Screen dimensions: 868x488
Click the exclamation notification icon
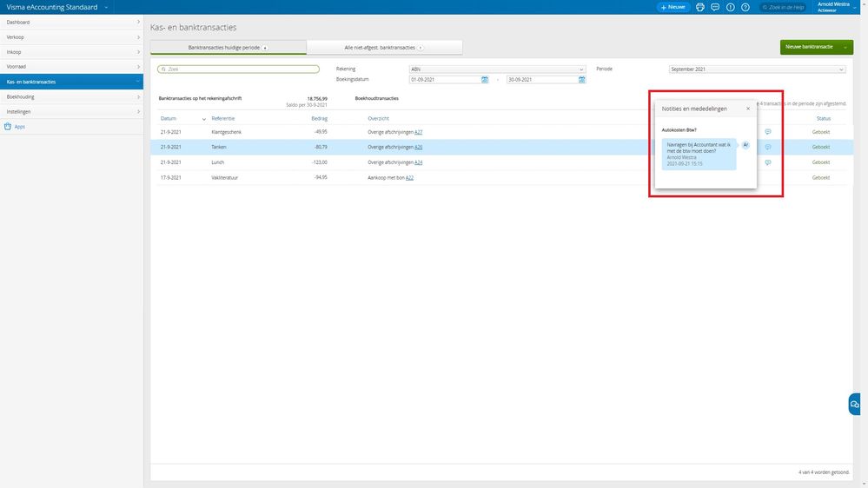coord(730,7)
